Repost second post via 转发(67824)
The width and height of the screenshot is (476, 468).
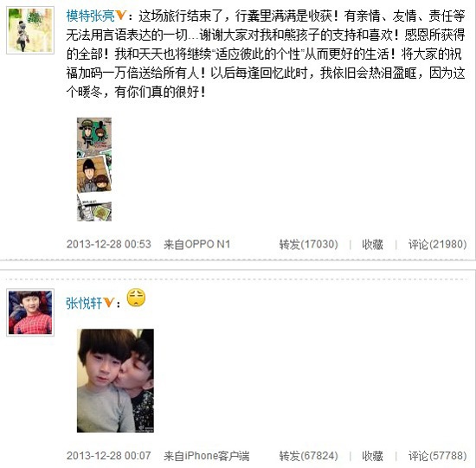(308, 456)
